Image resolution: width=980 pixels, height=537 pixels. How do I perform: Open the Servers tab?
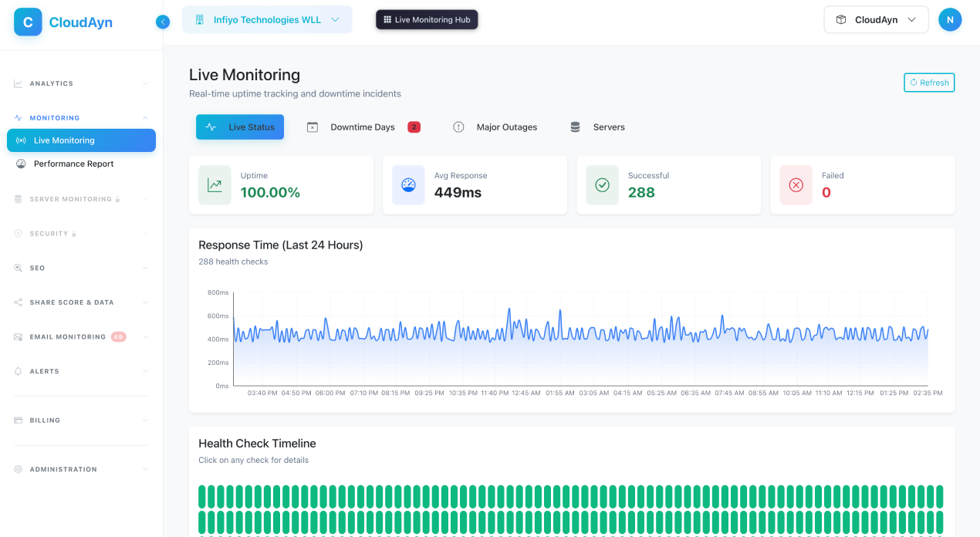pos(597,127)
